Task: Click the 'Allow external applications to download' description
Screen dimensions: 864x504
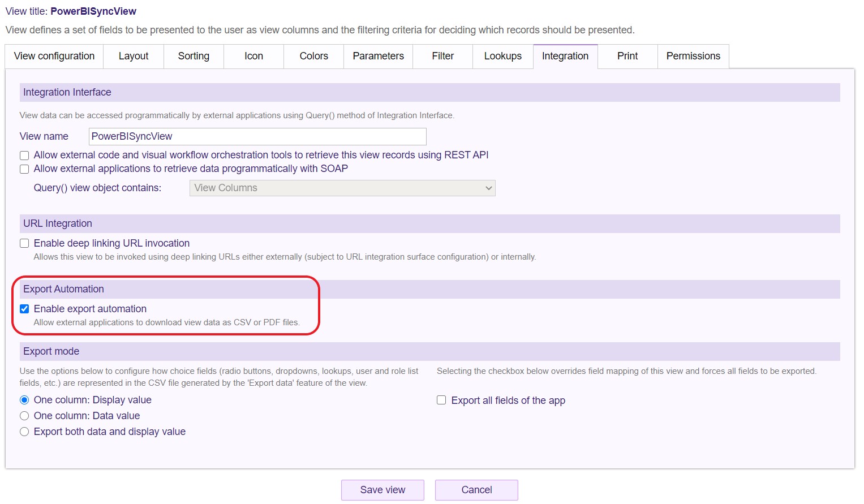Action: [x=166, y=322]
